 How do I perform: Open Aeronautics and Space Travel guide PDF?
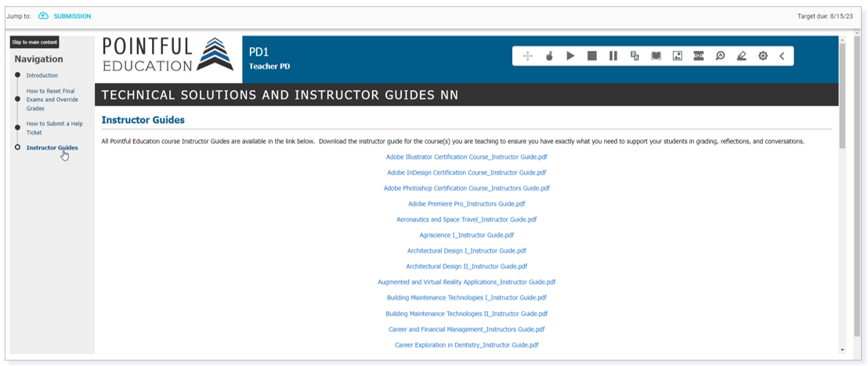467,219
